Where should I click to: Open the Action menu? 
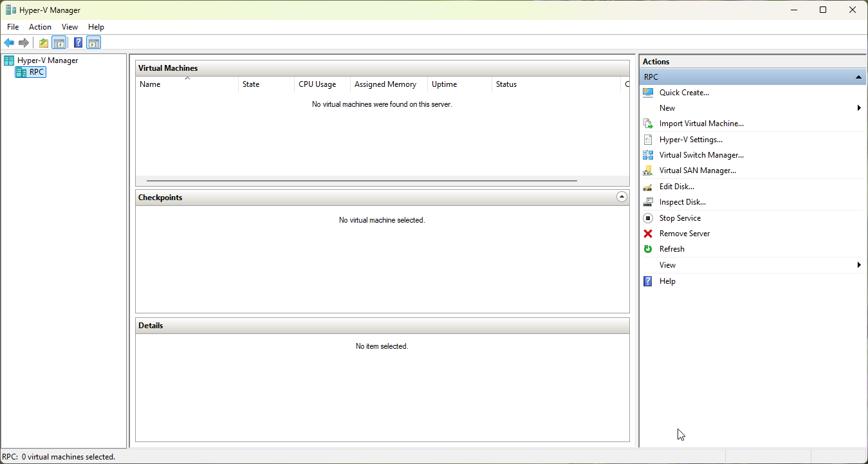[x=40, y=27]
